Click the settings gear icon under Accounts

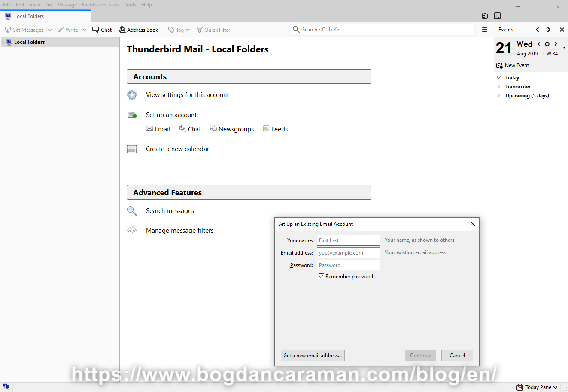pyautogui.click(x=132, y=95)
